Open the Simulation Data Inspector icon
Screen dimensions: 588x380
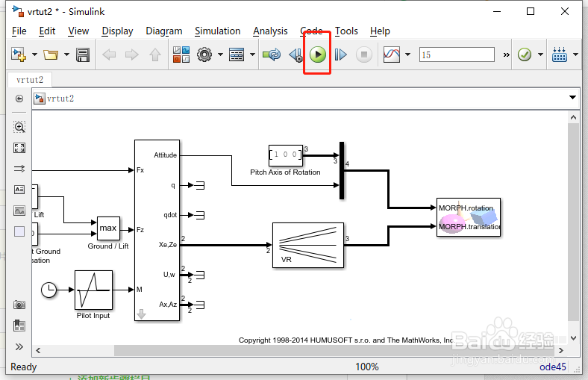392,54
